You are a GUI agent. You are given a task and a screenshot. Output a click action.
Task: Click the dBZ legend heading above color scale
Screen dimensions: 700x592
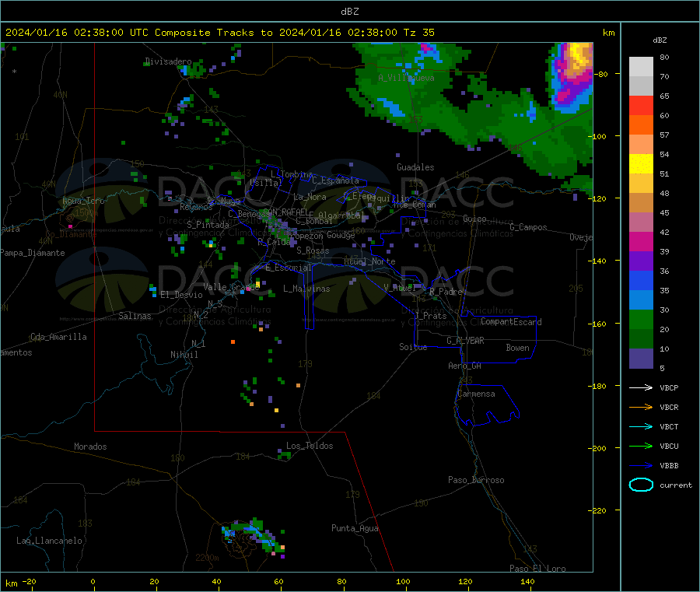click(x=660, y=40)
